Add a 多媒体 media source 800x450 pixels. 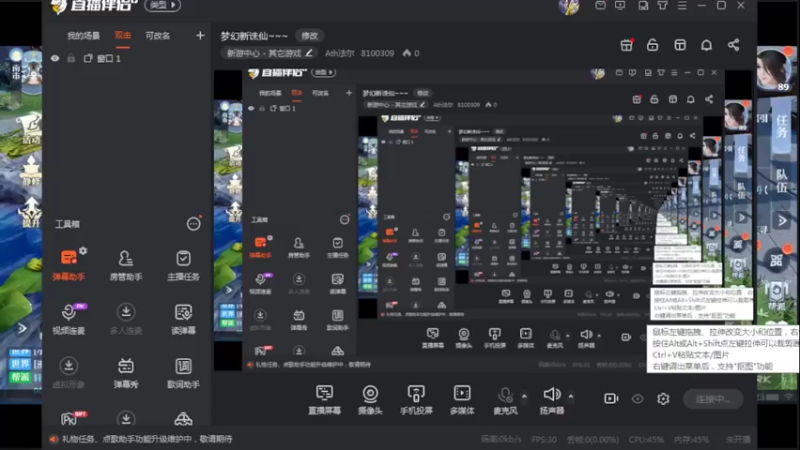[462, 399]
